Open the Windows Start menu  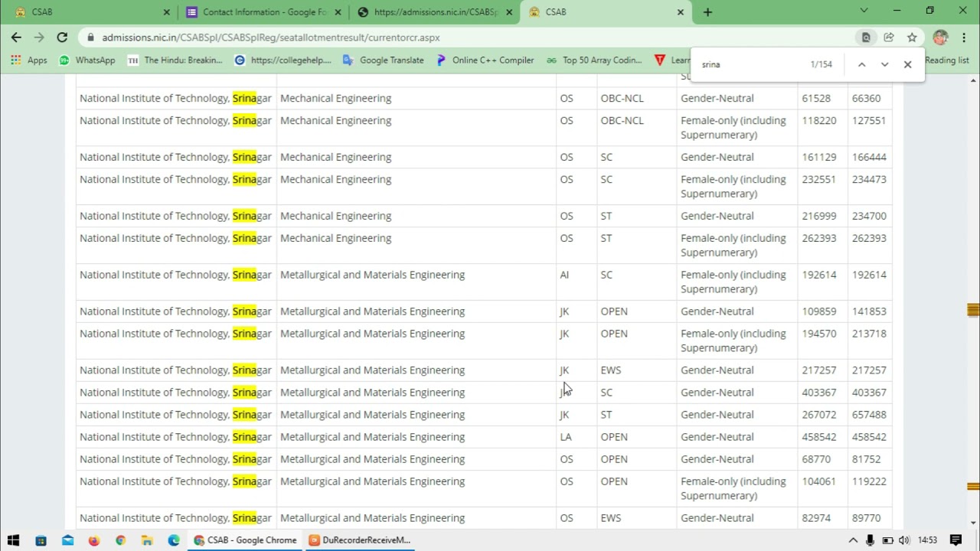pos(13,540)
